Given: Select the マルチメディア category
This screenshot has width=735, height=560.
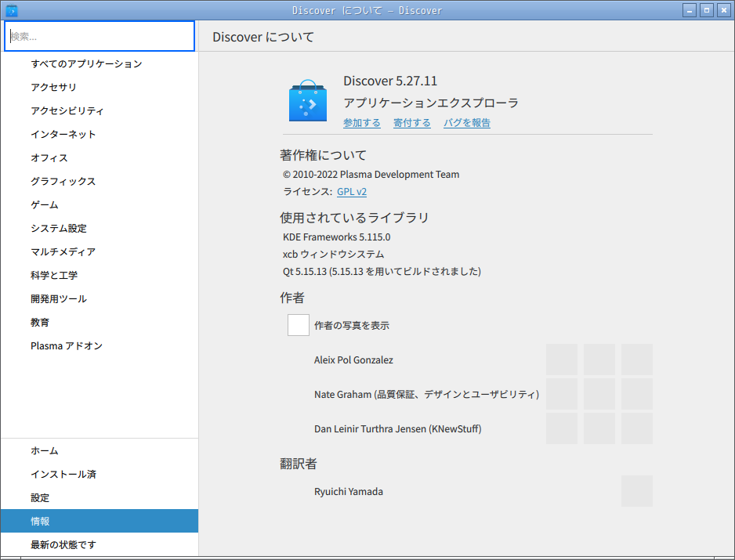Looking at the screenshot, I should click(100, 251).
